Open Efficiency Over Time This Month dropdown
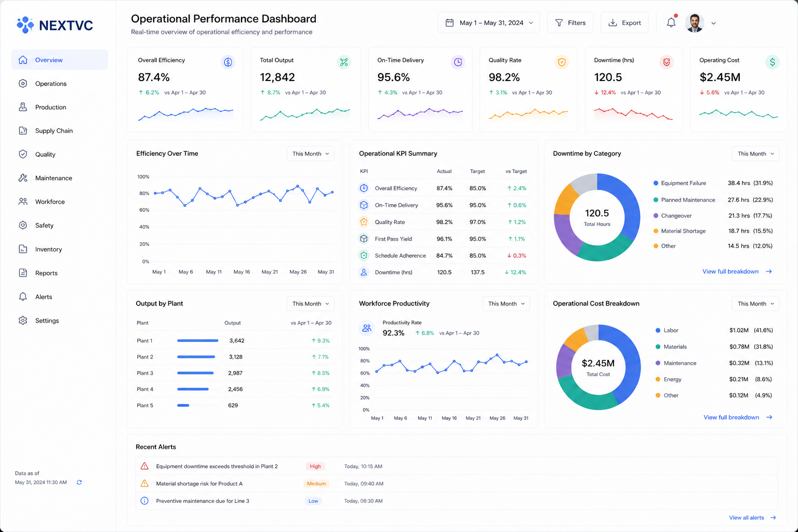Viewport: 798px width, 532px height. (310, 154)
